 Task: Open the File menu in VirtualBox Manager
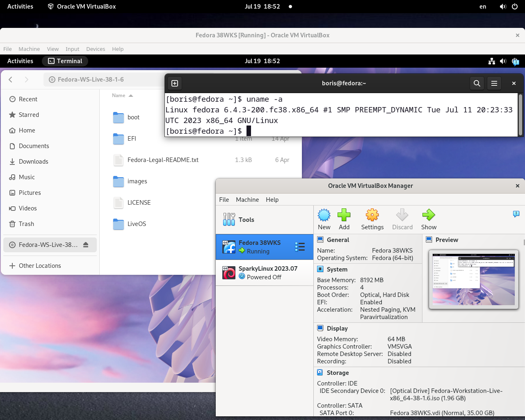(224, 200)
